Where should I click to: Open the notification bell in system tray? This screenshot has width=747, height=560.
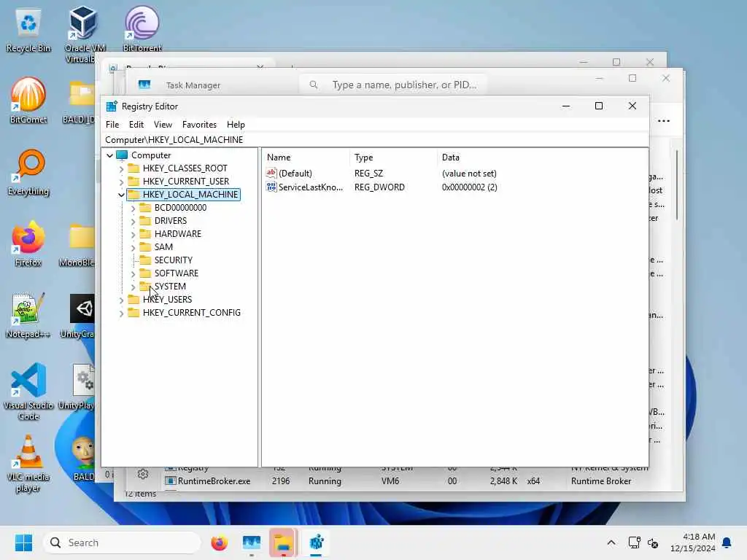tap(727, 542)
